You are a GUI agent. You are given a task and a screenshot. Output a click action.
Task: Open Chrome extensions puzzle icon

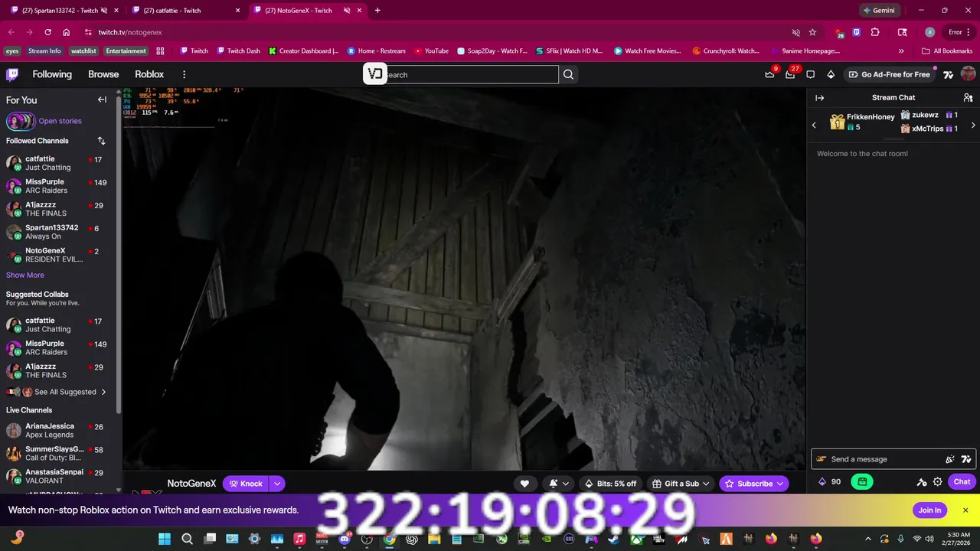(x=875, y=32)
